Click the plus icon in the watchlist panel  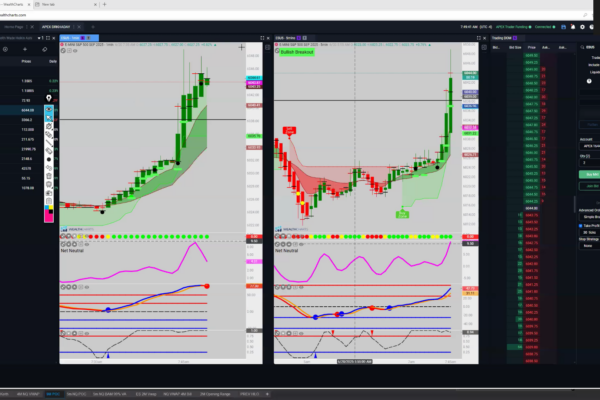click(25, 49)
